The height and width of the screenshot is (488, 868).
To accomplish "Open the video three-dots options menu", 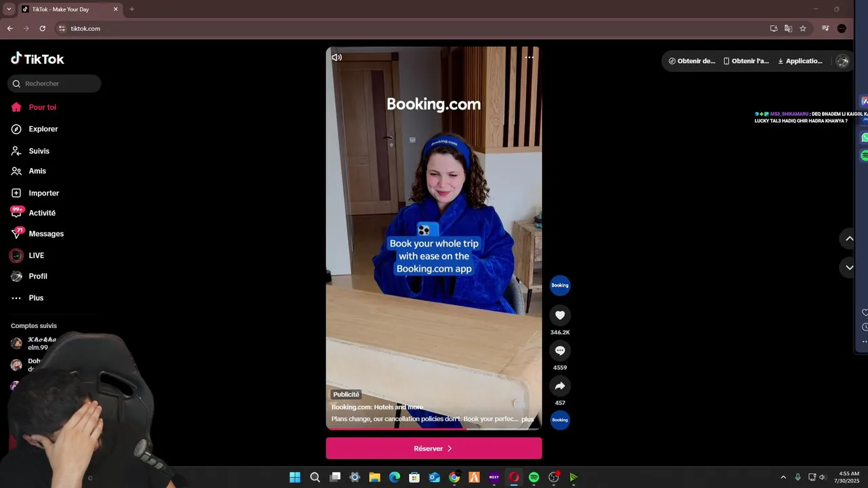I will pyautogui.click(x=529, y=58).
